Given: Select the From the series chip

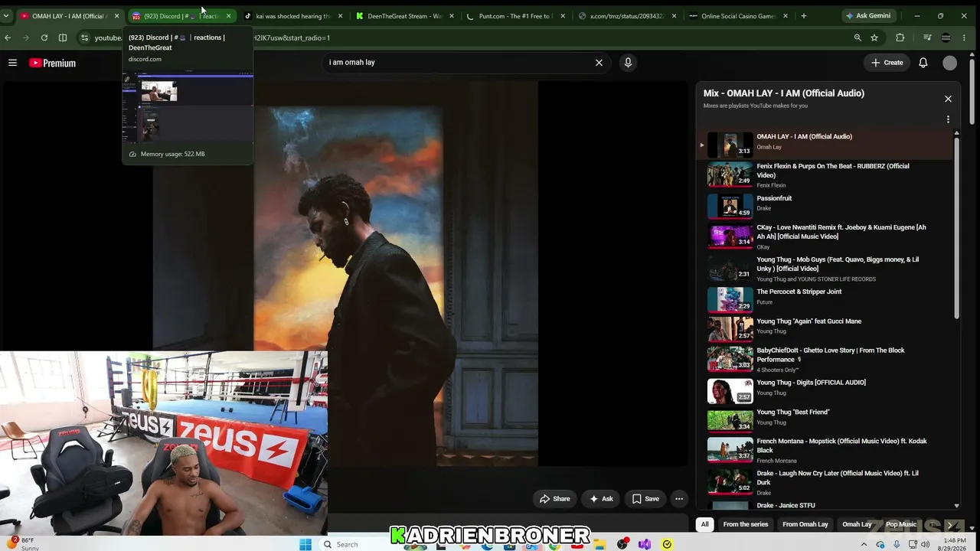Looking at the screenshot, I should (746, 524).
